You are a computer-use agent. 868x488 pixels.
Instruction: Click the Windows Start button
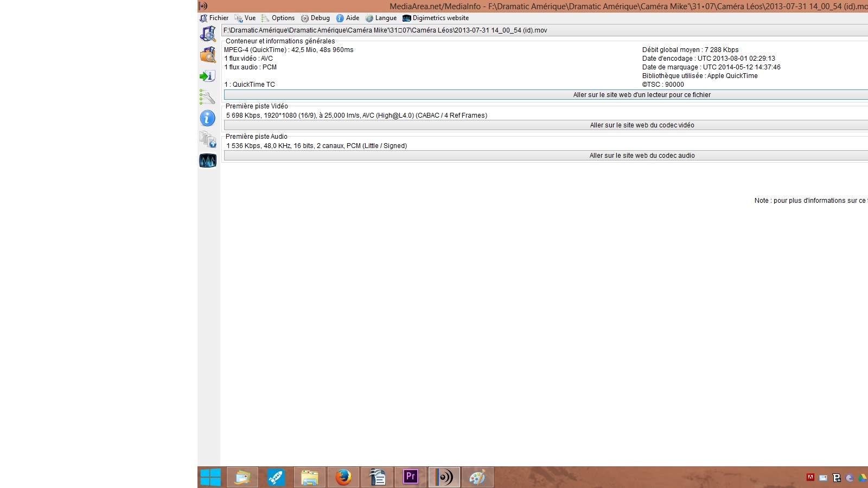[x=210, y=477]
